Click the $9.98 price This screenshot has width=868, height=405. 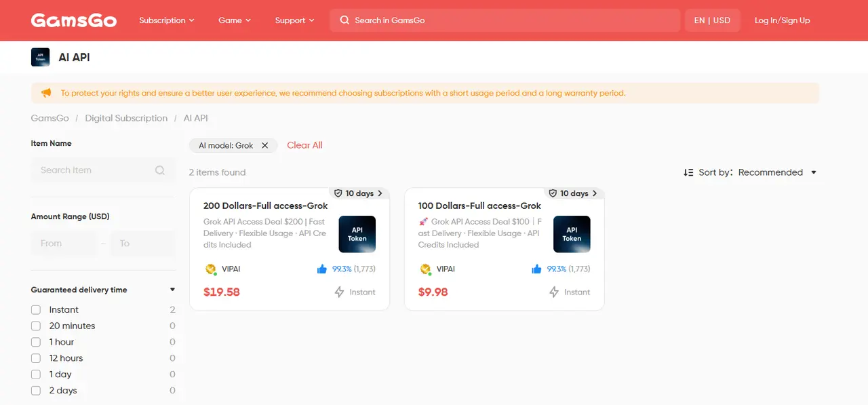pos(433,292)
